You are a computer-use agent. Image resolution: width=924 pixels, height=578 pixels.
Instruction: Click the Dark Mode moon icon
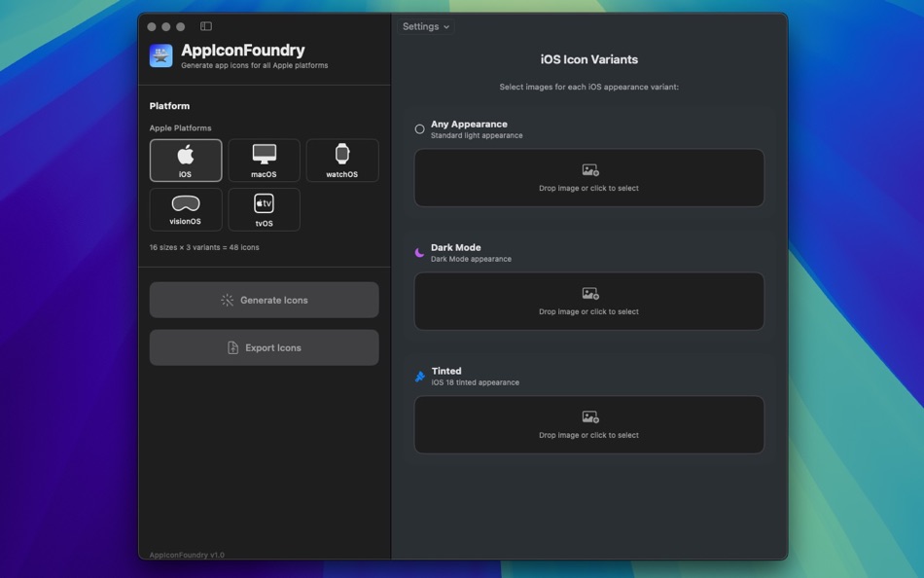[x=419, y=251]
